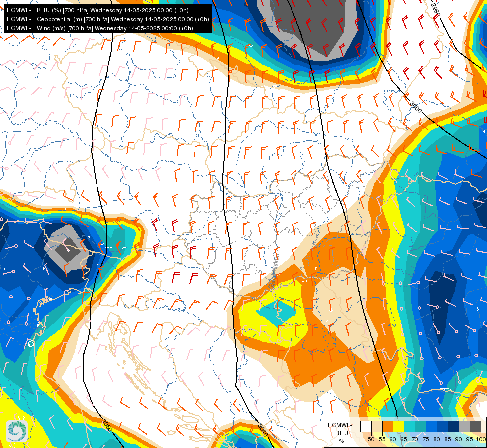Select the white legend swatch below 50
Viewport: 487px width, 448px height.
(x=366, y=426)
